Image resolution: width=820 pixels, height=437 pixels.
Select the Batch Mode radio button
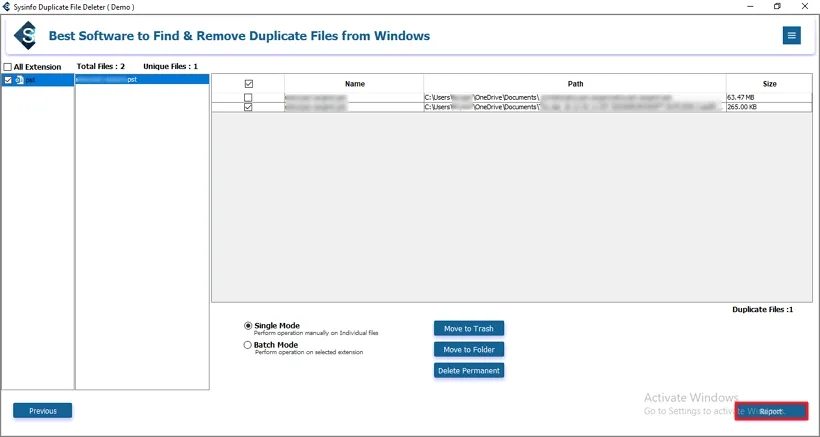[x=248, y=345]
